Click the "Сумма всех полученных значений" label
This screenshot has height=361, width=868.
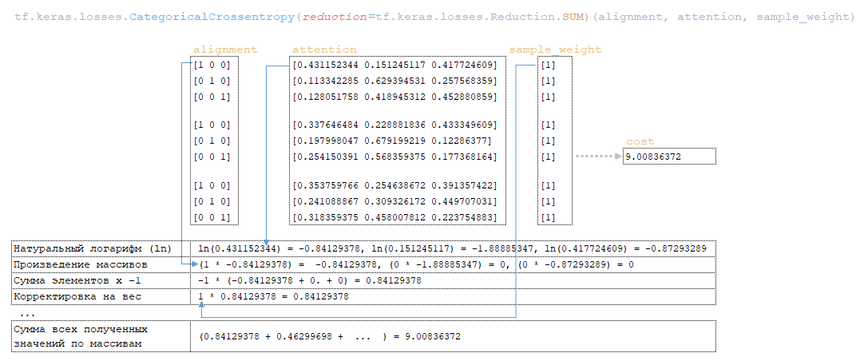pos(81,336)
